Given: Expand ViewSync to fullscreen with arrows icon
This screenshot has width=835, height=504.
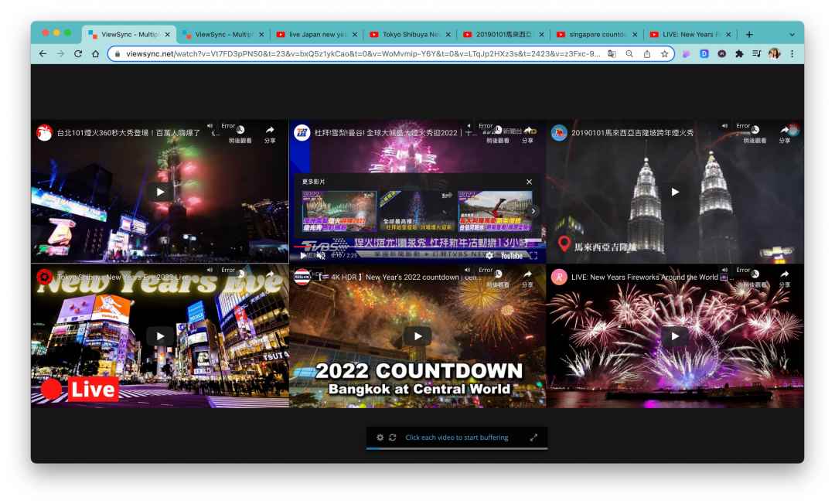Looking at the screenshot, I should point(533,438).
